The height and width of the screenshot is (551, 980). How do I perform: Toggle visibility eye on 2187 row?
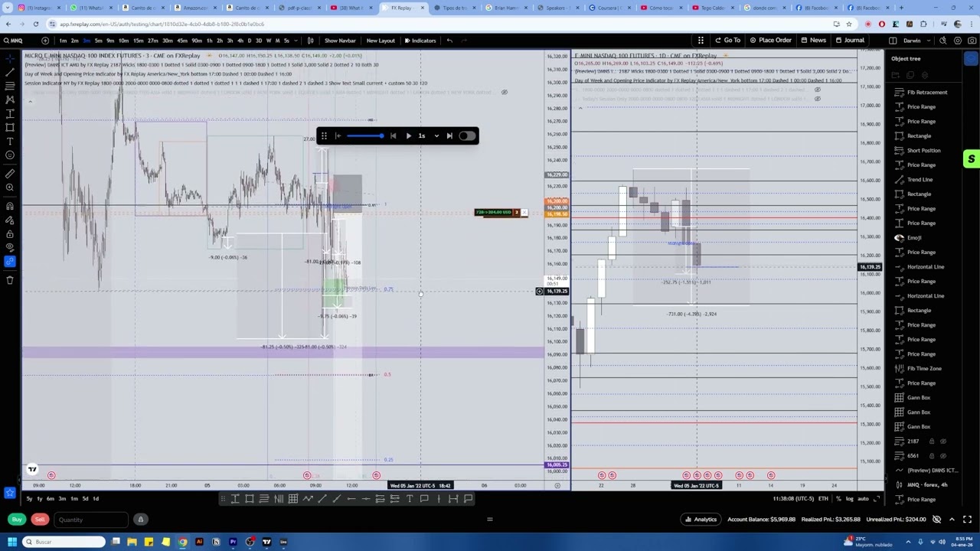pyautogui.click(x=943, y=442)
